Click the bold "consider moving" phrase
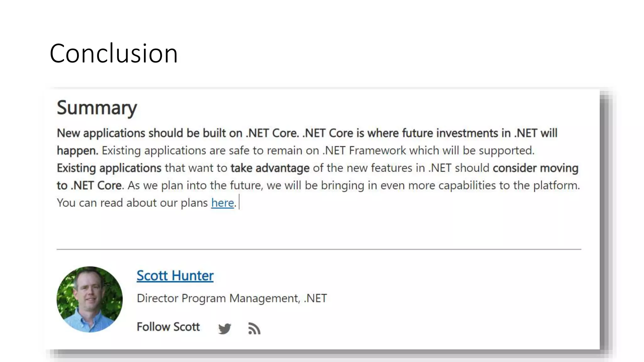The height and width of the screenshot is (362, 644). pos(535,168)
